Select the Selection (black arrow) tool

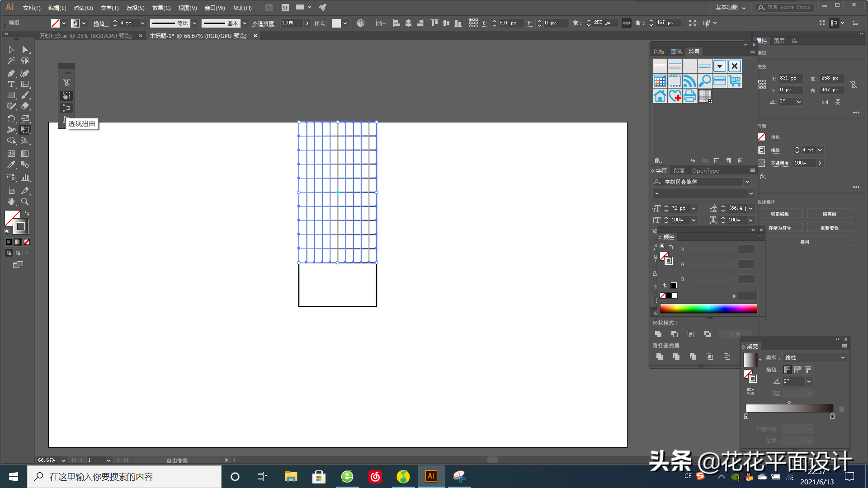[11, 49]
